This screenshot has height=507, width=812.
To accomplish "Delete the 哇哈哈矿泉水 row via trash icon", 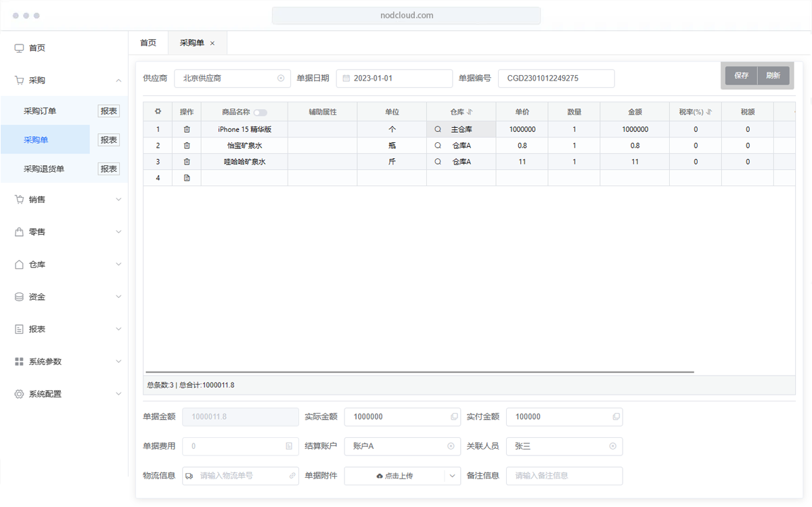I will (x=187, y=162).
